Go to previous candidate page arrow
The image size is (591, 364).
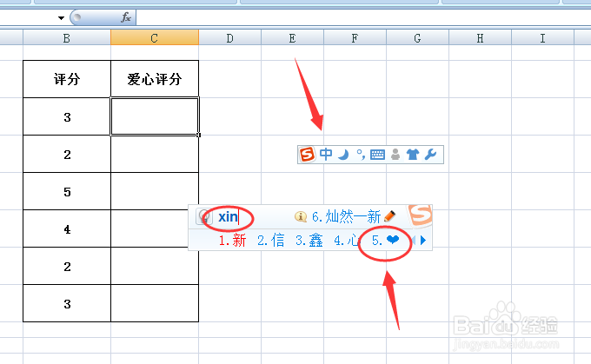[414, 240]
